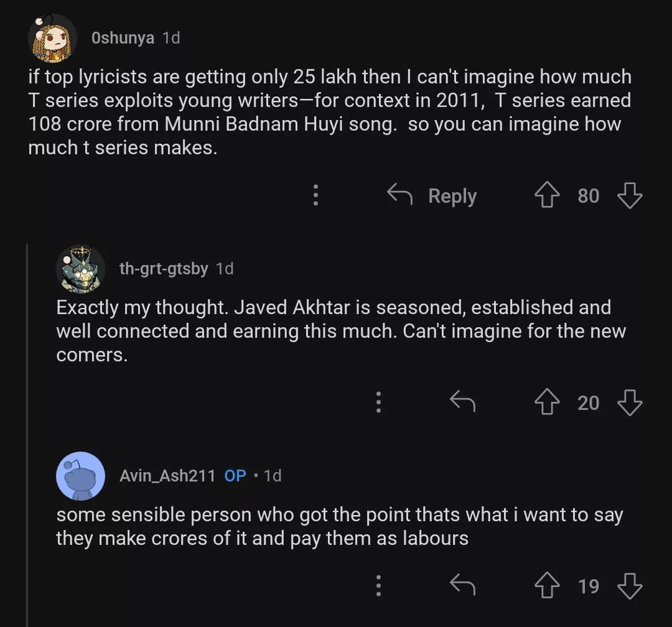Tap the OP badge next to Avin_Ash211
The image size is (672, 627).
235,476
